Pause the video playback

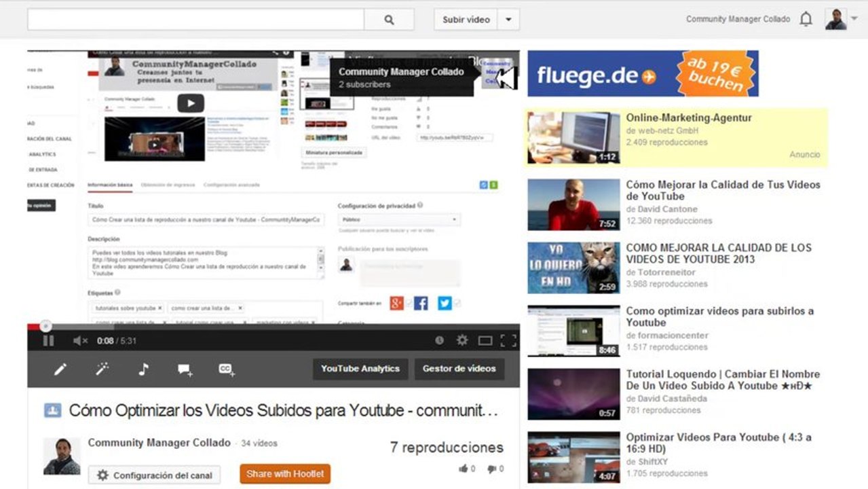click(x=48, y=340)
